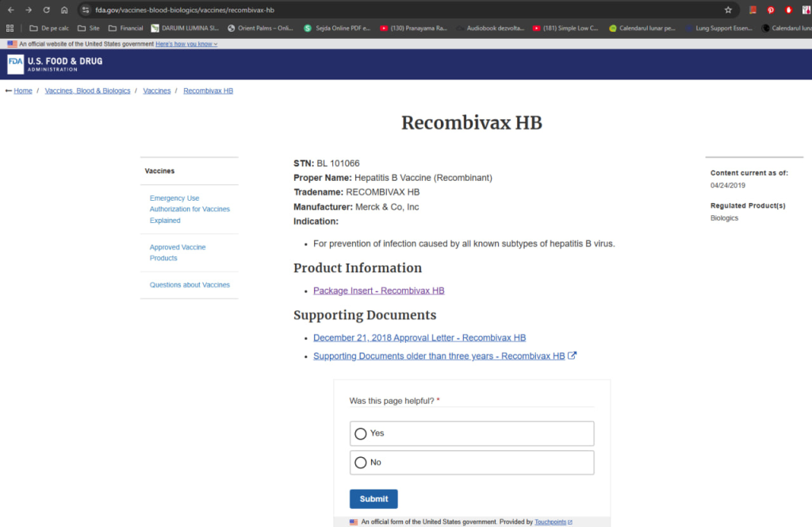Go to browser home page icon
Screen dimensions: 812x527
pyautogui.click(x=64, y=10)
